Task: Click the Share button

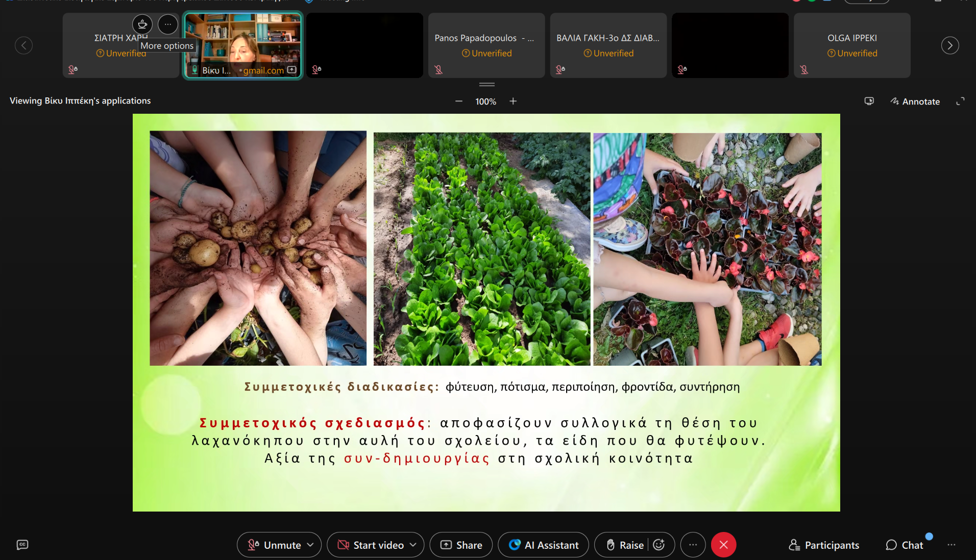Action: [x=461, y=545]
